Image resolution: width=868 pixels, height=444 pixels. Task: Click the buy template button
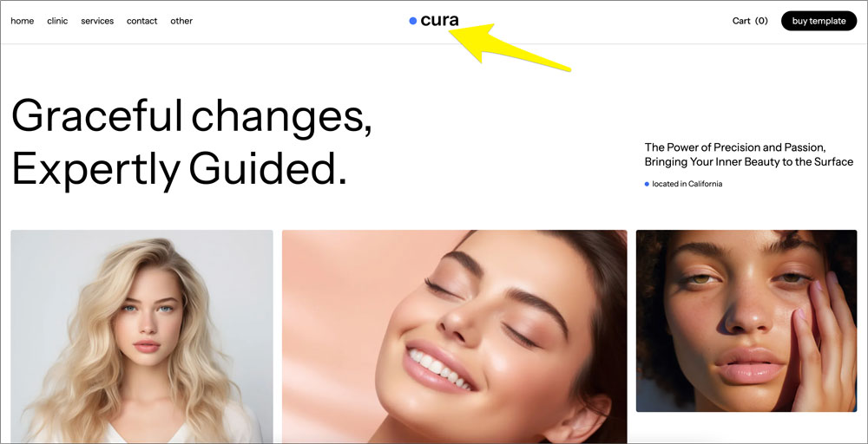click(819, 21)
